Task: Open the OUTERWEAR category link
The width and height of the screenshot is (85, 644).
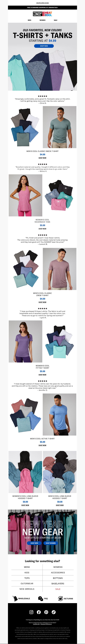Action: [27, 583]
